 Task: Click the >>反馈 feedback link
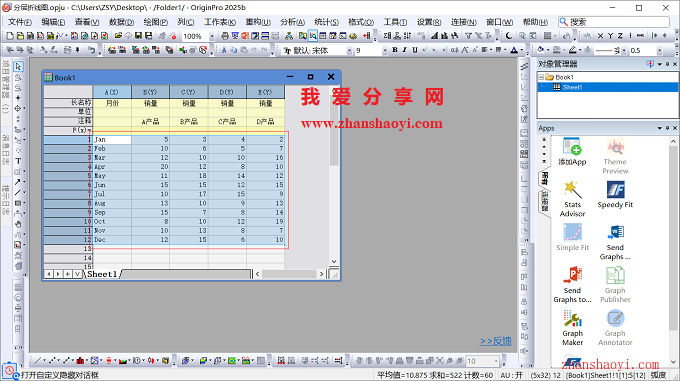click(x=496, y=341)
